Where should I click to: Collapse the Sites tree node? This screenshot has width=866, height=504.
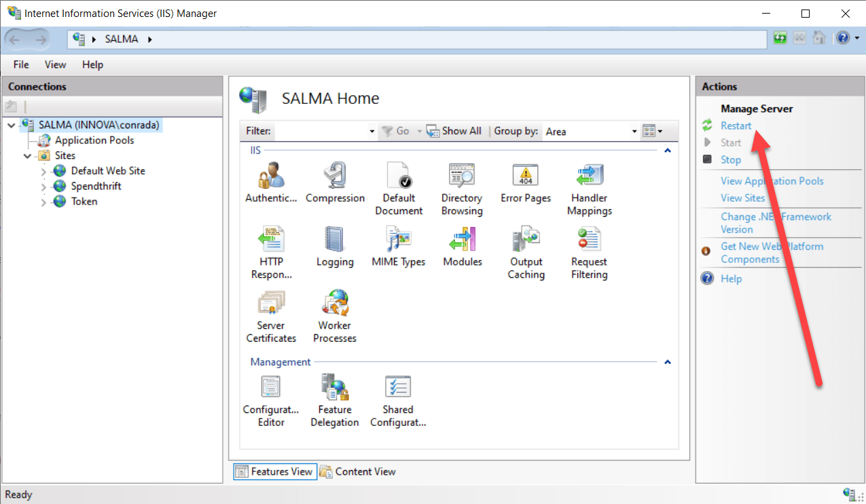click(x=28, y=156)
